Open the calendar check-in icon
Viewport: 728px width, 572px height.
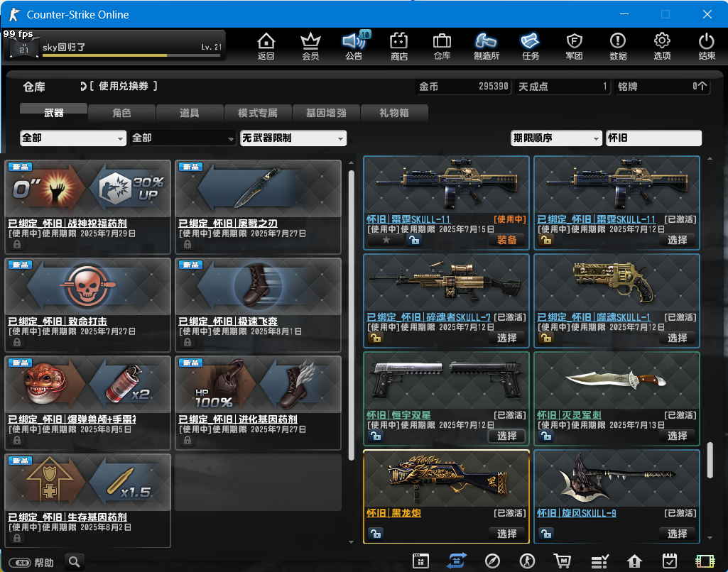(x=670, y=561)
